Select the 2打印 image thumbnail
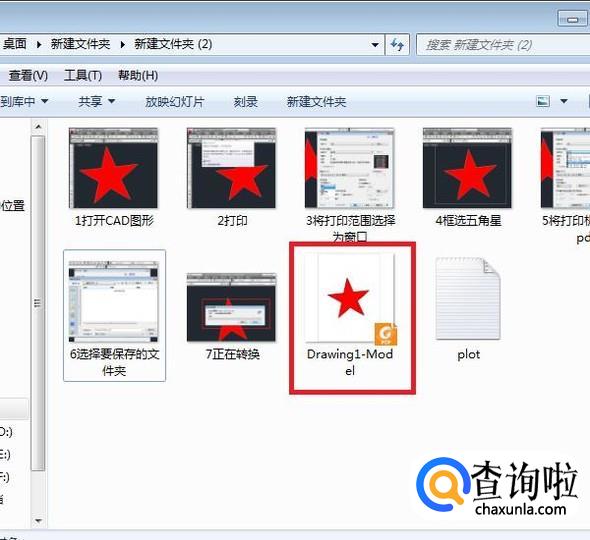This screenshot has height=540, width=590. tap(231, 168)
